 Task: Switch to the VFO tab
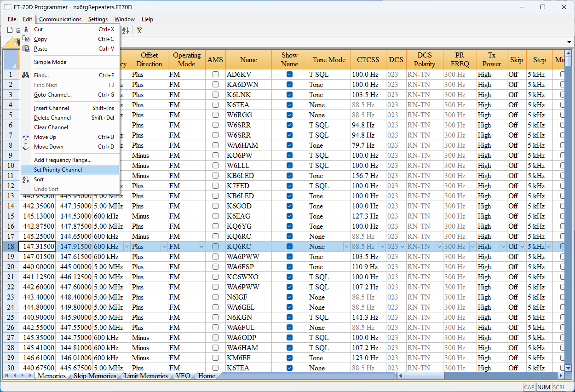point(183,376)
